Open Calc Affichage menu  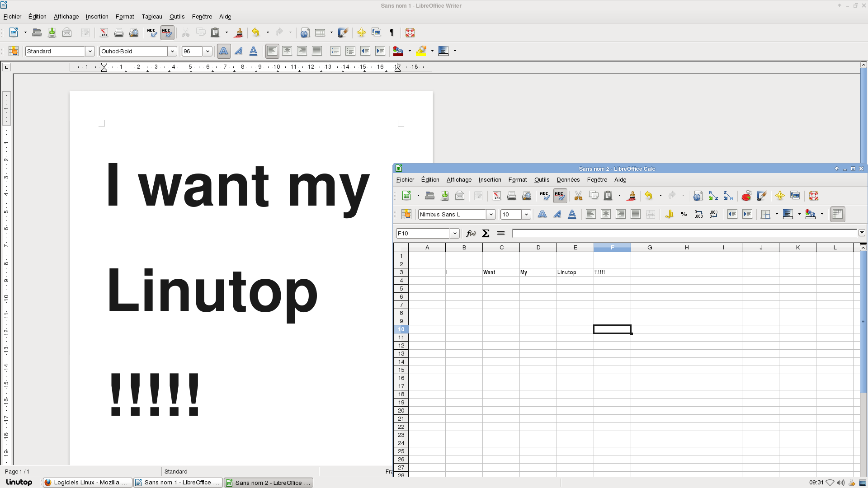[x=459, y=179]
